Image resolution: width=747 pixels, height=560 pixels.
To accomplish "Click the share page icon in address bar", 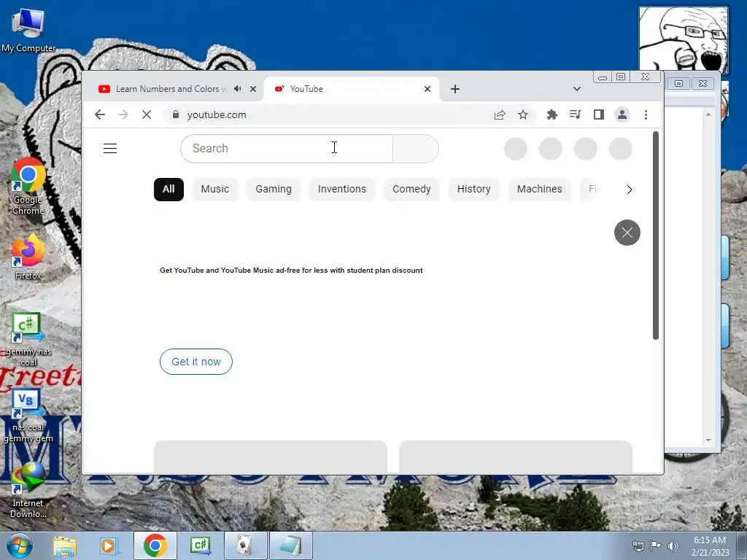I will (499, 114).
